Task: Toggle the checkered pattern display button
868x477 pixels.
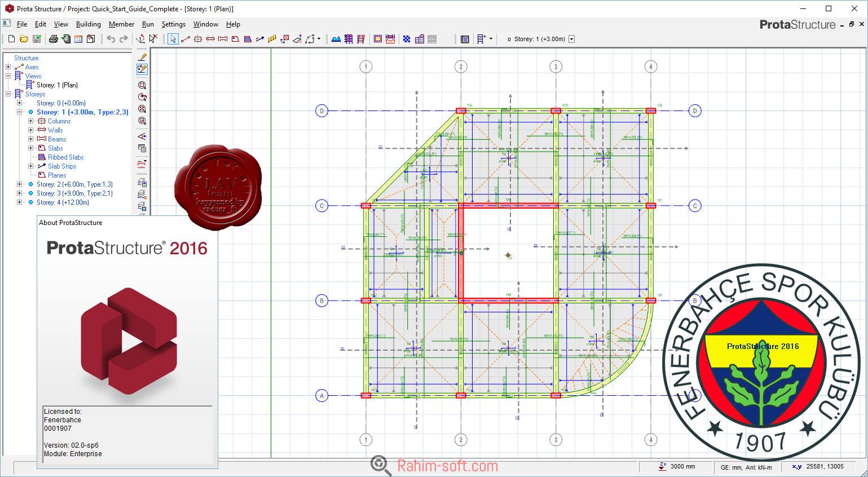Action: pyautogui.click(x=407, y=39)
